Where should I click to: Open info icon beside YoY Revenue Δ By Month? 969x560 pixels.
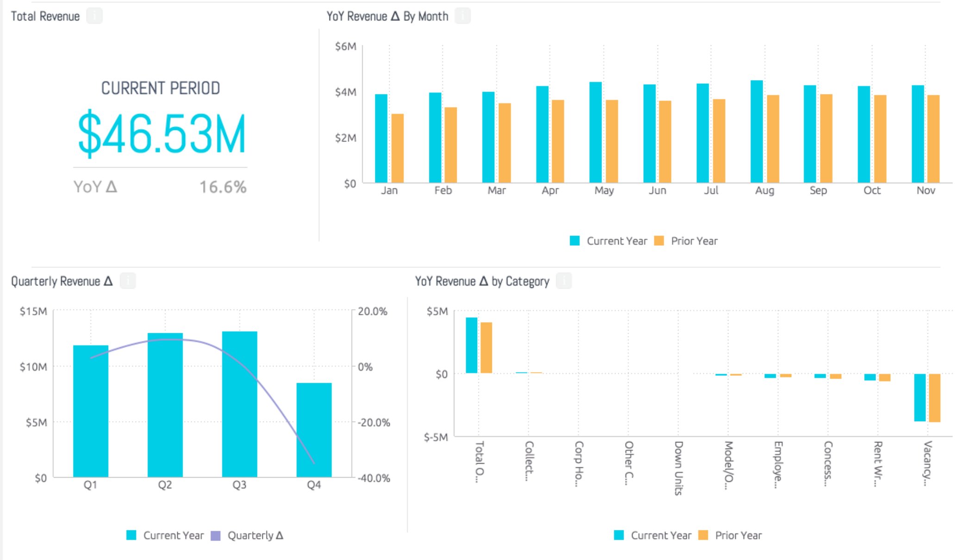click(463, 16)
